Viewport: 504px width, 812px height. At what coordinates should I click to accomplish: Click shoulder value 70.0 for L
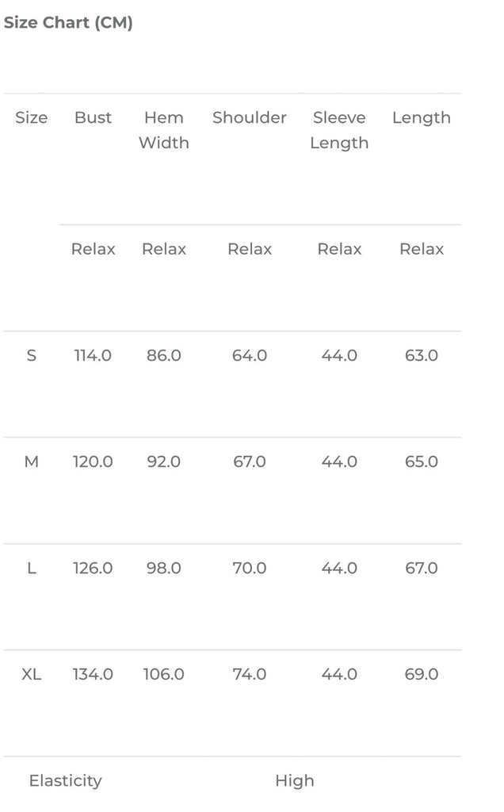coord(250,568)
